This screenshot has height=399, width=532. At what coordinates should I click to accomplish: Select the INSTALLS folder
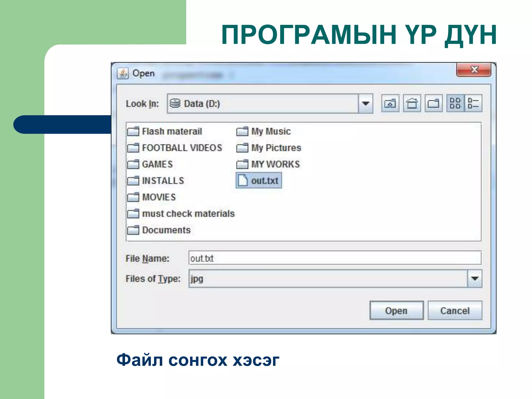coord(156,181)
